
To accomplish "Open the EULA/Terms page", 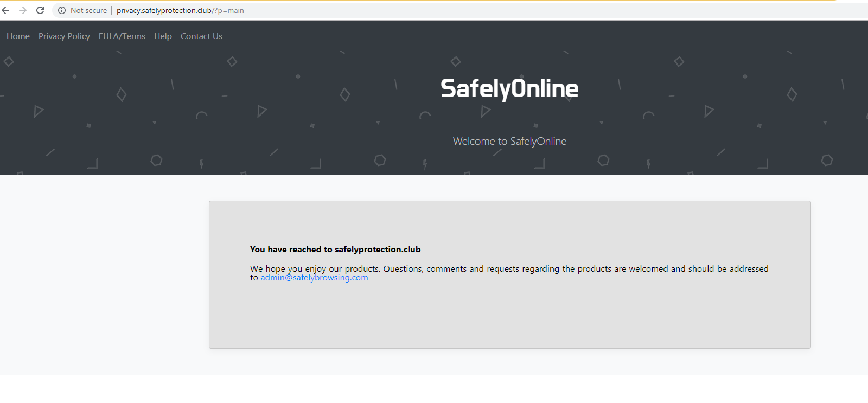I will tap(122, 36).
